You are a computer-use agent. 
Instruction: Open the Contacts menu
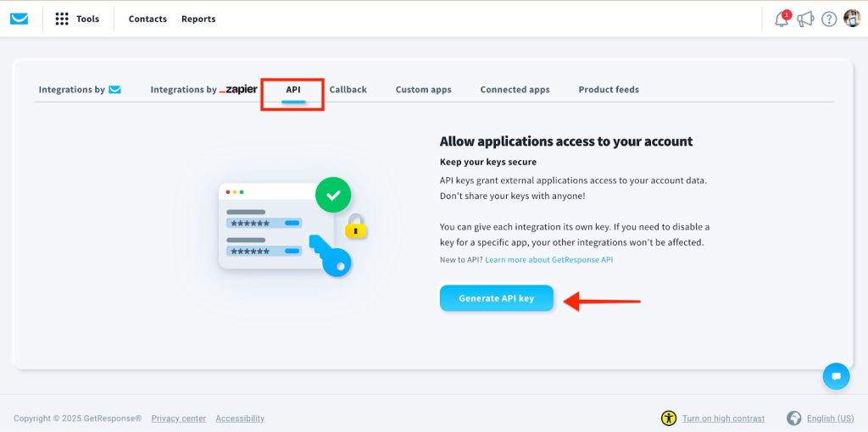[147, 19]
